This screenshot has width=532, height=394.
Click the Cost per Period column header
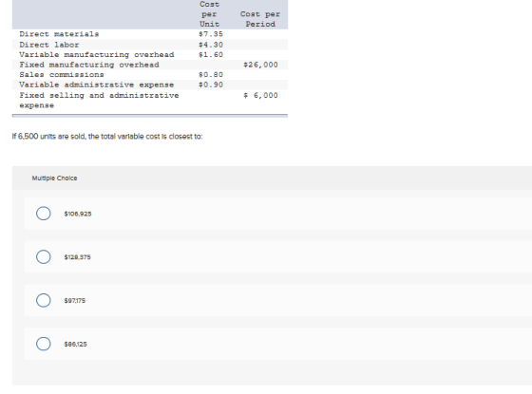pos(260,19)
